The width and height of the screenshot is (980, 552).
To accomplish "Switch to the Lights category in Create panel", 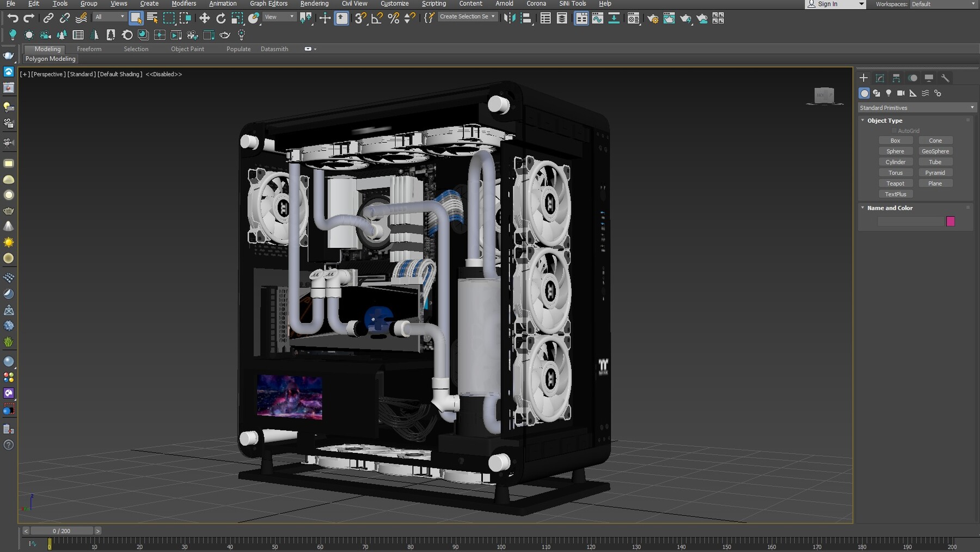I will coord(889,93).
